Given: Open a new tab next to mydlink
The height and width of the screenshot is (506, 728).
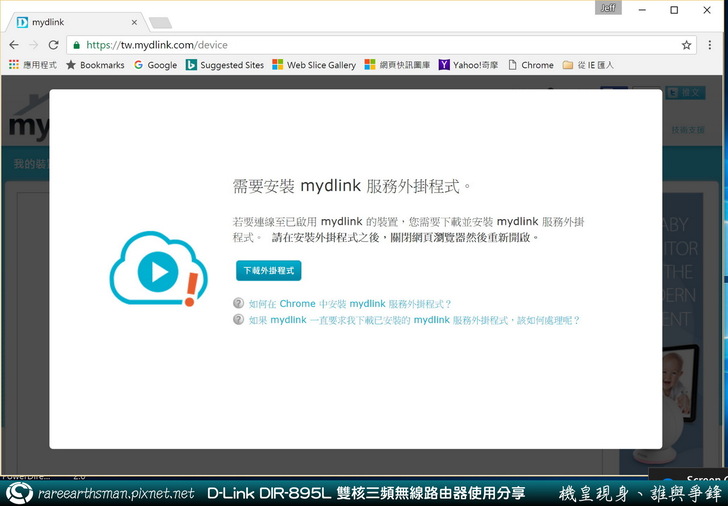Looking at the screenshot, I should [160, 22].
